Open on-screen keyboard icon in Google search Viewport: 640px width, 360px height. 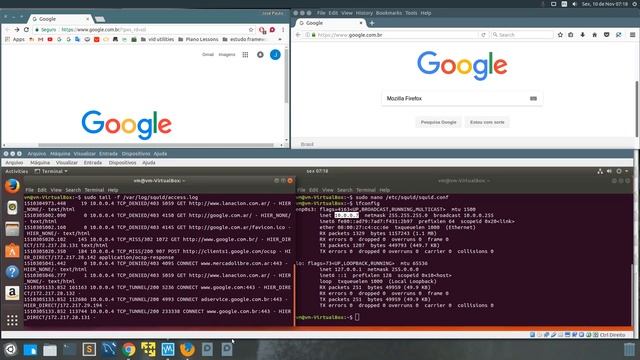click(x=533, y=98)
